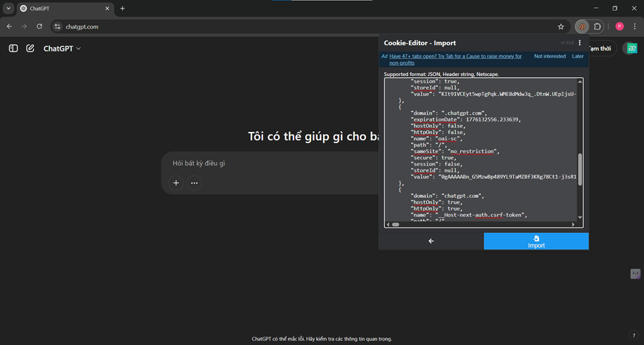The width and height of the screenshot is (644, 345).
Task: Open the tab search dropdown arrow
Action: [8, 8]
